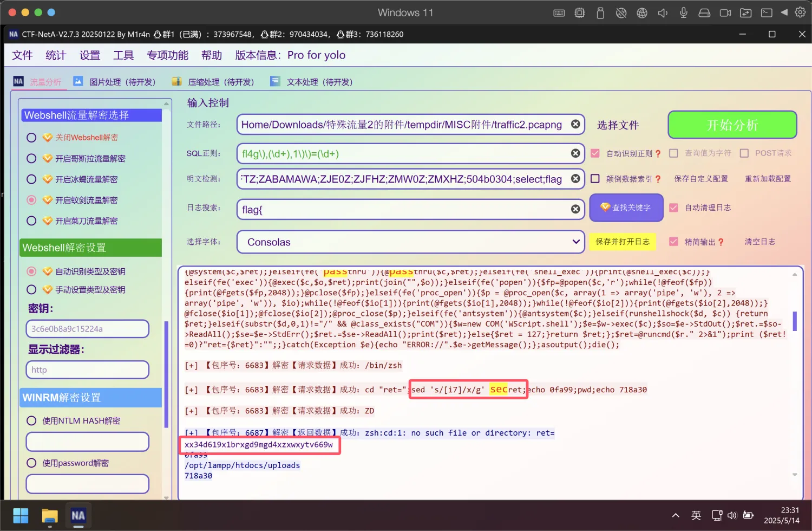This screenshot has width=812, height=531.
Task: Clear the SQL regex field with X icon
Action: pyautogui.click(x=575, y=153)
